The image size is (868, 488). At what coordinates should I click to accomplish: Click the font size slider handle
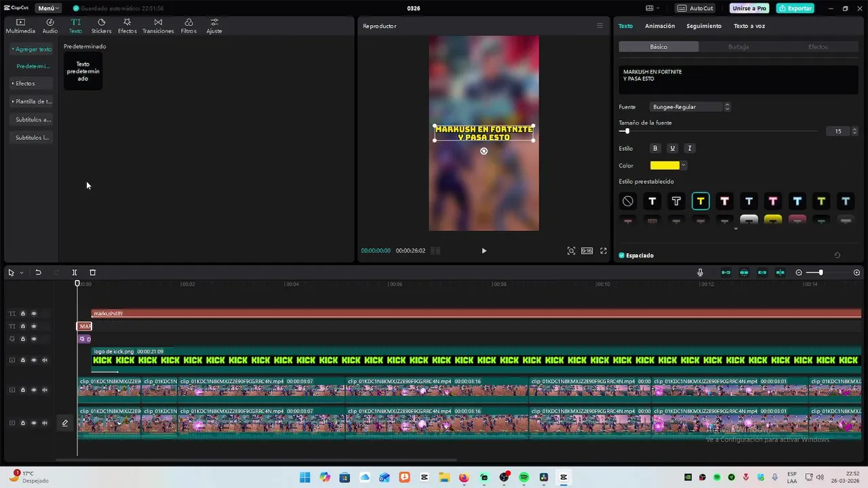[x=627, y=131]
